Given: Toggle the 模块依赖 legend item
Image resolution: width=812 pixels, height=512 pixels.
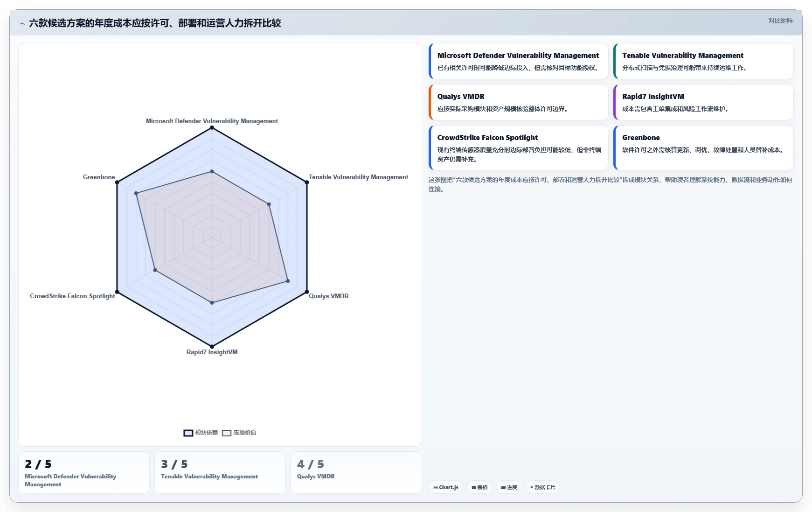Looking at the screenshot, I should pyautogui.click(x=201, y=433).
